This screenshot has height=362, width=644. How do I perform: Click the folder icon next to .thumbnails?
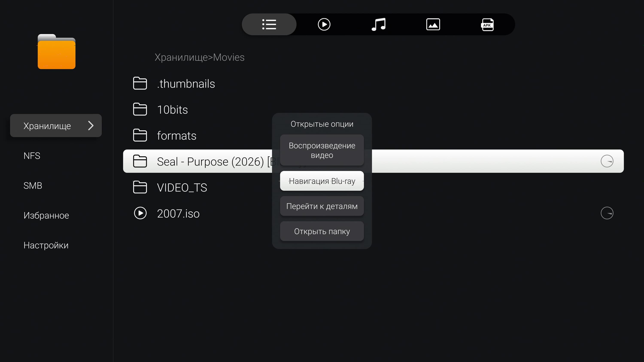(x=140, y=83)
